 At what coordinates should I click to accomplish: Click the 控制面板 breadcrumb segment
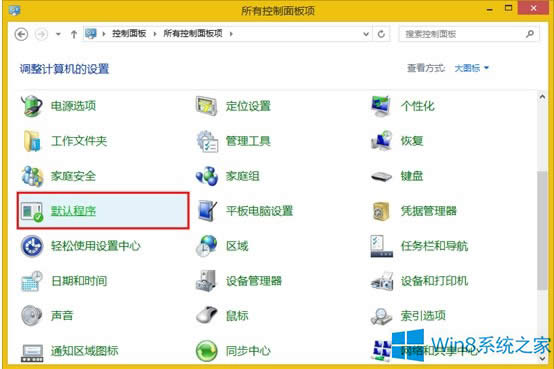point(129,34)
